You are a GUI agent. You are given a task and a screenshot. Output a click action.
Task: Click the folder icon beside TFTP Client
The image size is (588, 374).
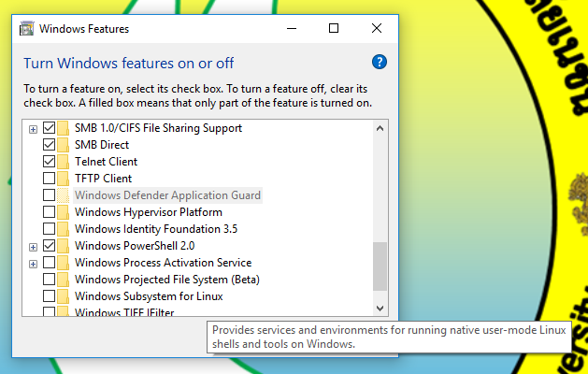pos(64,179)
